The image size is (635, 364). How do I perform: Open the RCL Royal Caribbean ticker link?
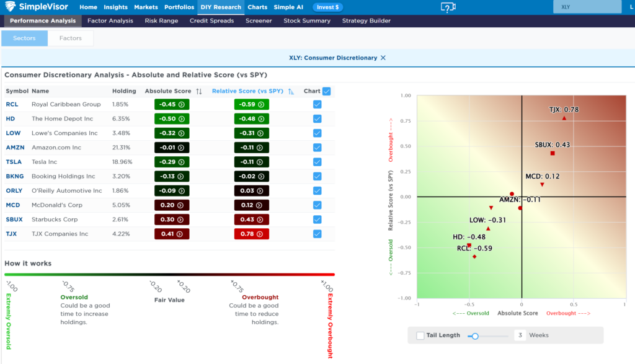tap(12, 104)
